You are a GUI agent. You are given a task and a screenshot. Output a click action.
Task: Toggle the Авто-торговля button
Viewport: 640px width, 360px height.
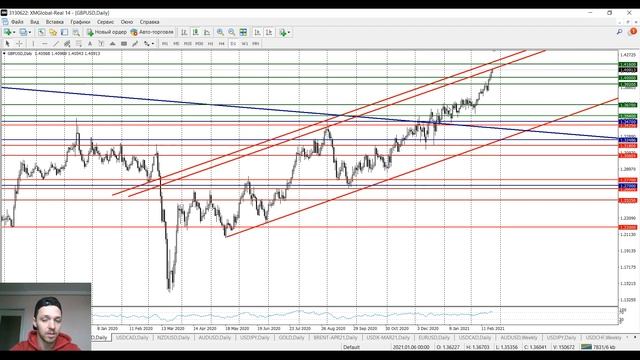[152, 32]
